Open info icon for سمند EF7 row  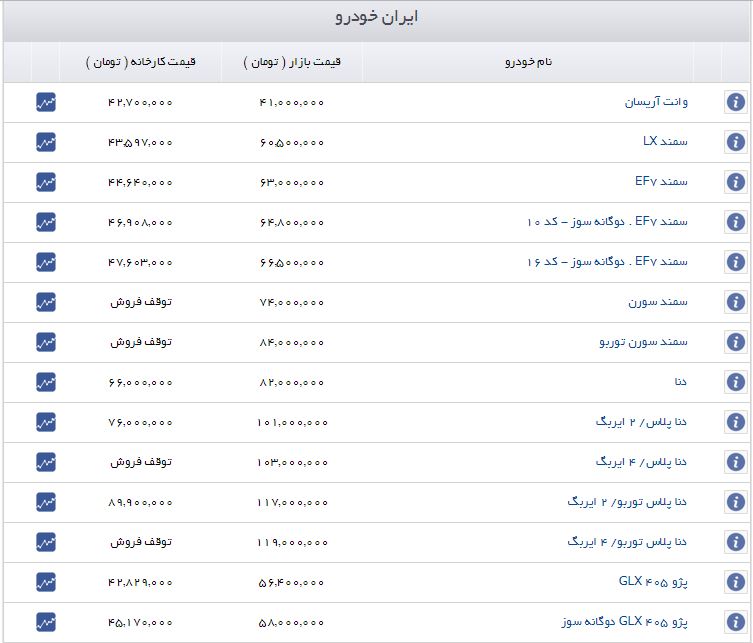pos(735,182)
